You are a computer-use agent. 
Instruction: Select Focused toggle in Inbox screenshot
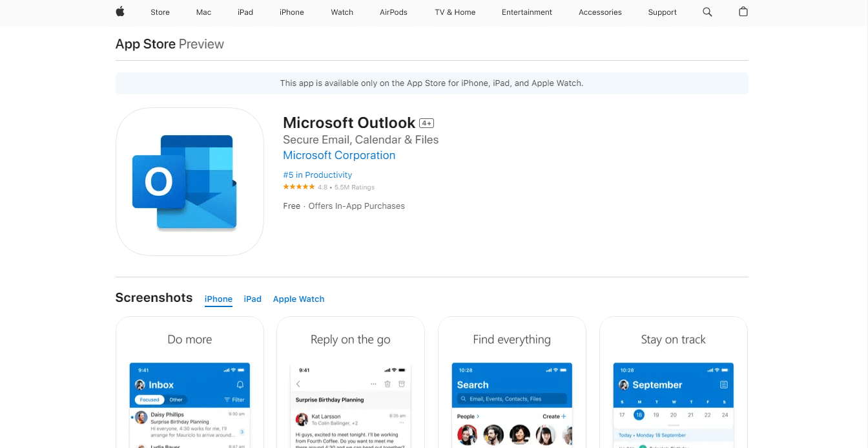click(x=150, y=400)
